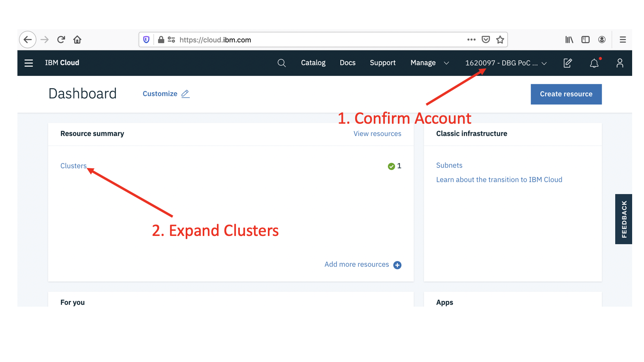
Task: Open the browser Library icon
Action: click(569, 40)
